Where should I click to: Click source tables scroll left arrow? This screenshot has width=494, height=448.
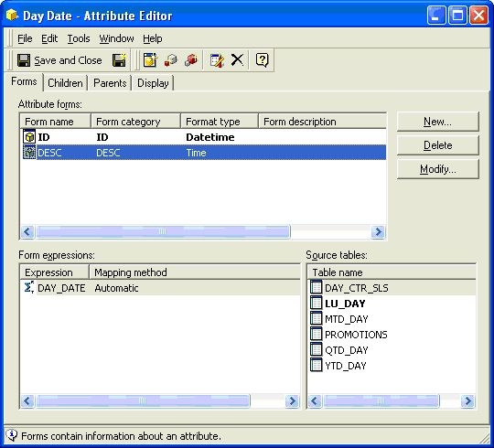[x=315, y=400]
